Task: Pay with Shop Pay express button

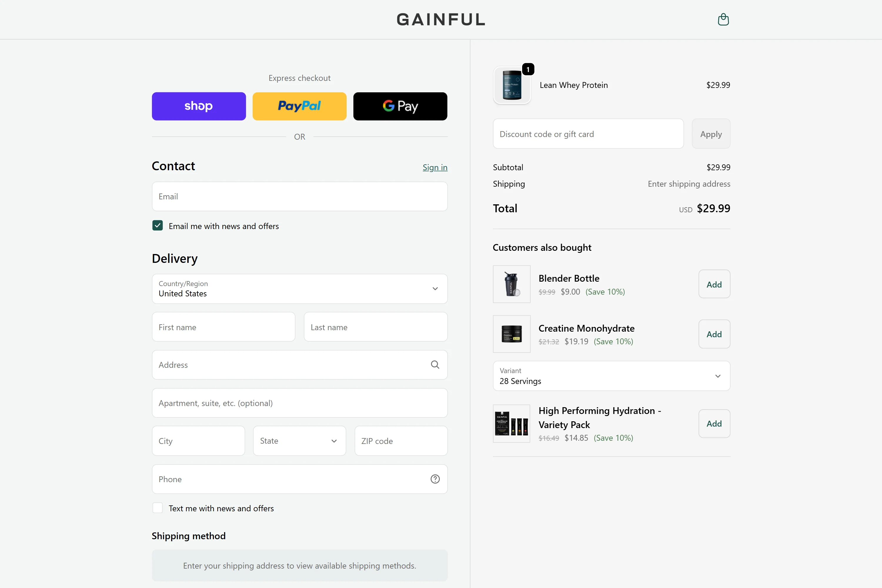Action: [x=199, y=106]
